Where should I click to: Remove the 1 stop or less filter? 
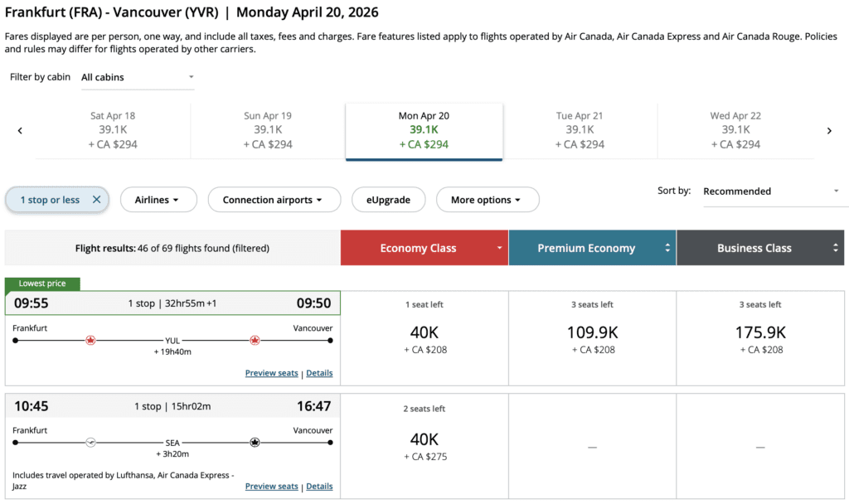tap(96, 200)
